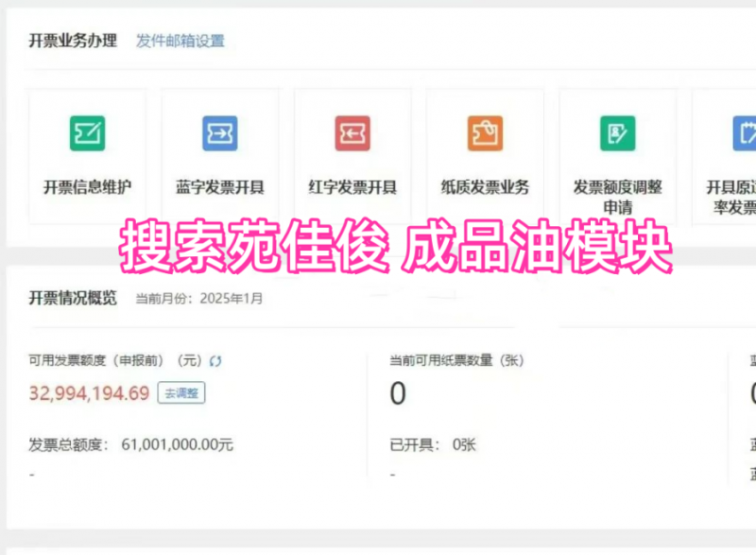Click the 纸质发票业务 text label
This screenshot has height=555, width=756.
[485, 186]
